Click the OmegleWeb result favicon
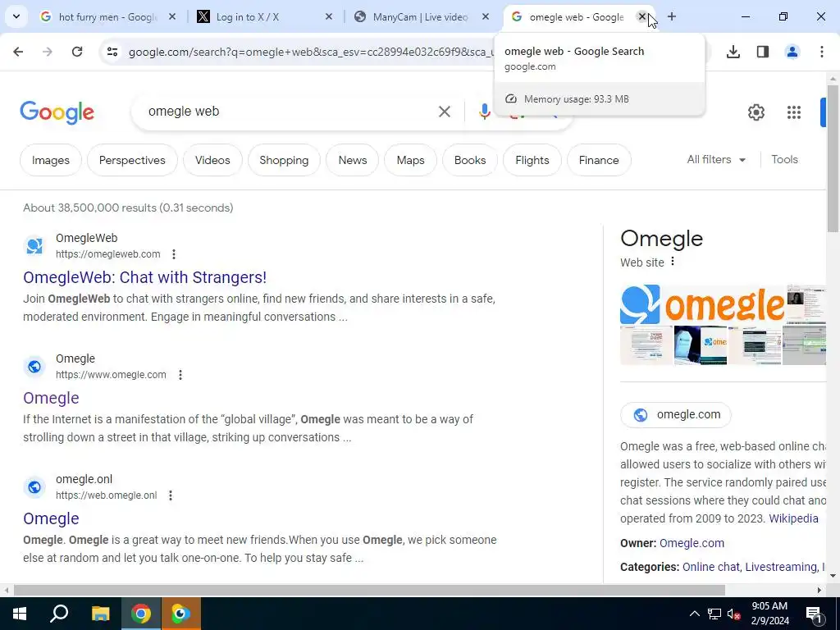The width and height of the screenshot is (840, 630). tap(34, 246)
